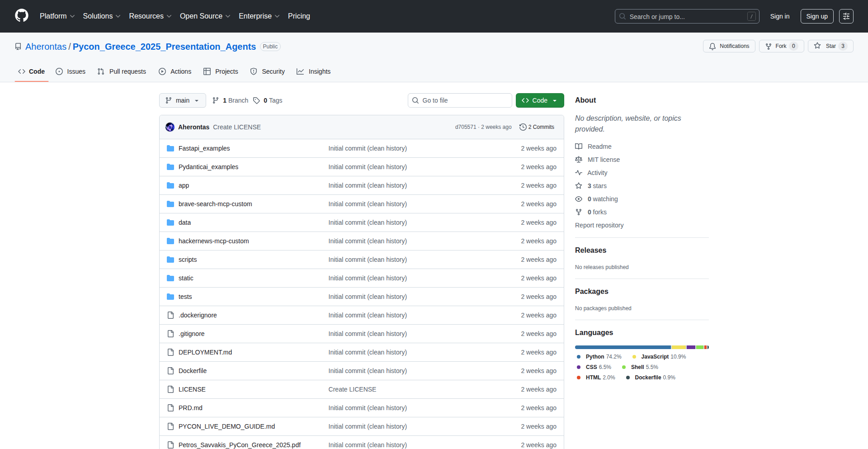Click the .dockerignore file icon
Image resolution: width=868 pixels, height=449 pixels.
click(170, 315)
